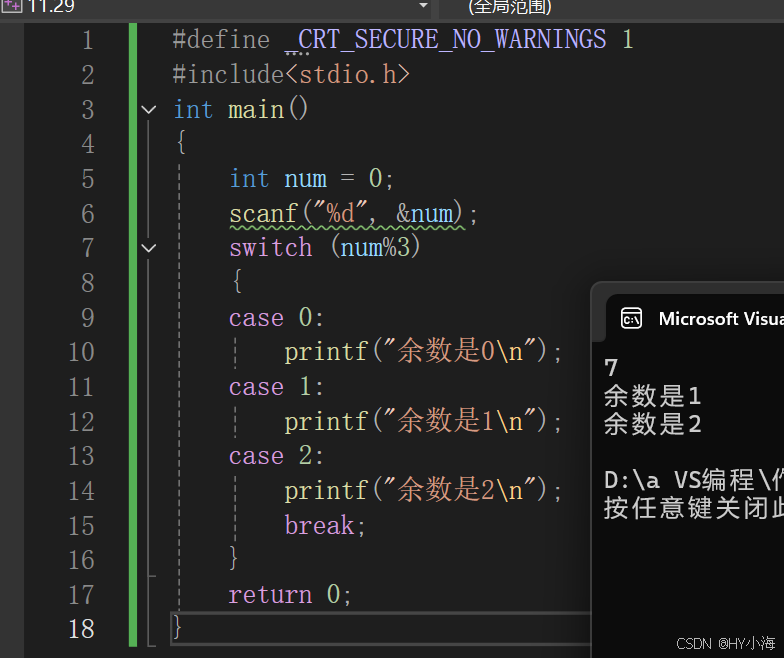Click line number 10 in gutter
Viewport: 784px width, 658px height.
click(82, 352)
